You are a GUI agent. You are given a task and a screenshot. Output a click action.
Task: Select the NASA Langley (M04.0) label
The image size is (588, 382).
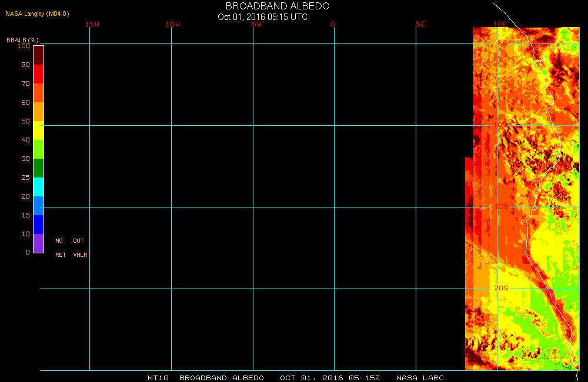pos(37,13)
